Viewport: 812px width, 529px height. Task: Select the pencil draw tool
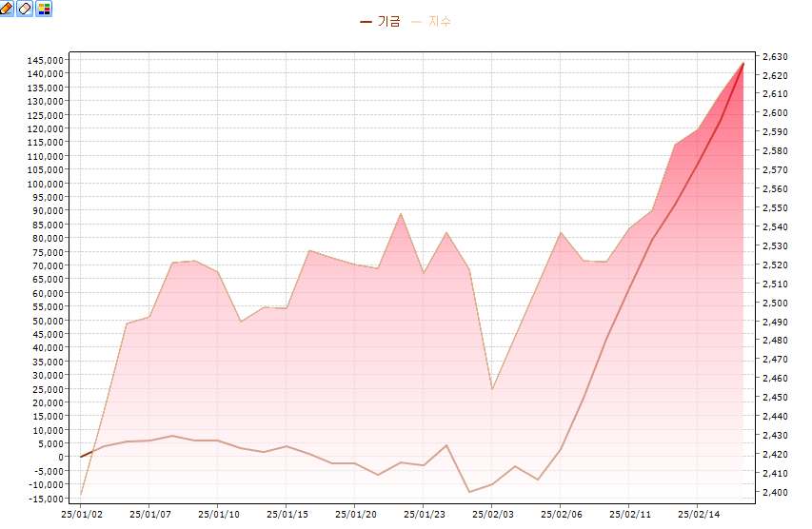8,9
